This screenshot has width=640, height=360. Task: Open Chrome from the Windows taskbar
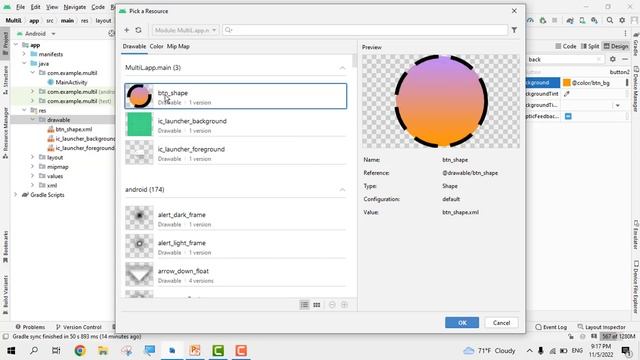pyautogui.click(x=80, y=350)
